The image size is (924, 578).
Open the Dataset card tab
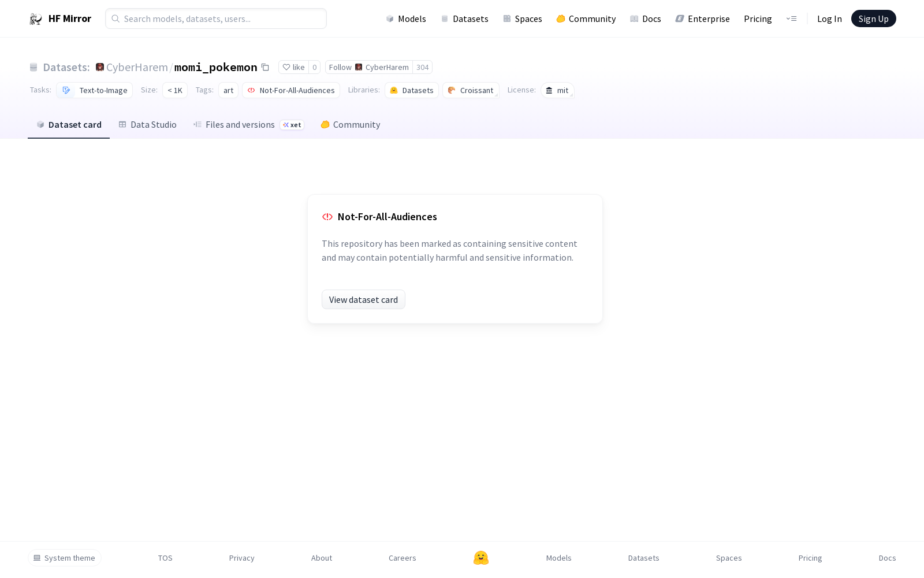pos(69,124)
